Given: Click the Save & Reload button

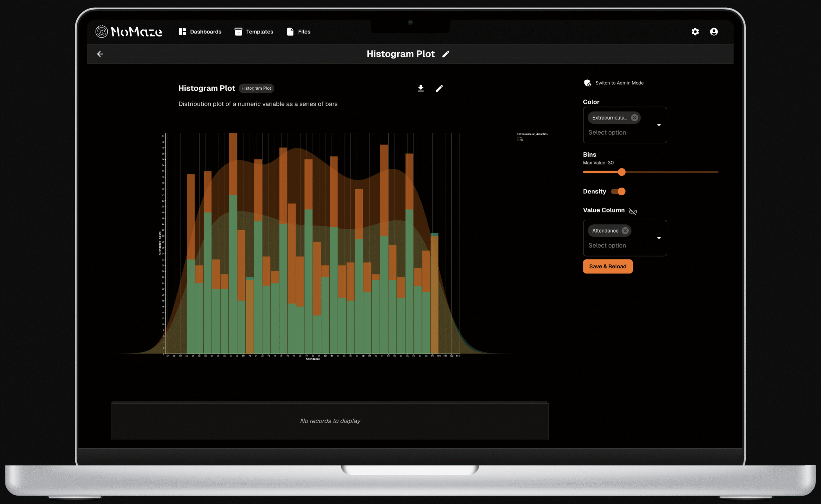Looking at the screenshot, I should pyautogui.click(x=607, y=266).
